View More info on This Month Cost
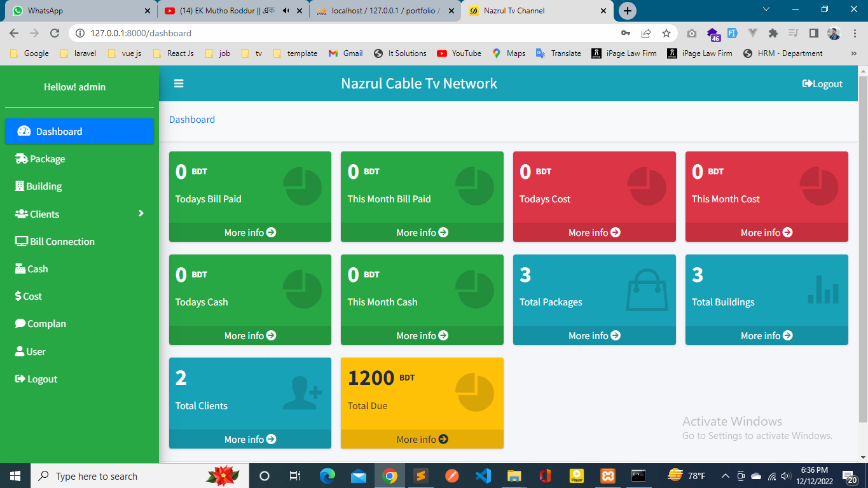868x488 pixels. point(767,233)
